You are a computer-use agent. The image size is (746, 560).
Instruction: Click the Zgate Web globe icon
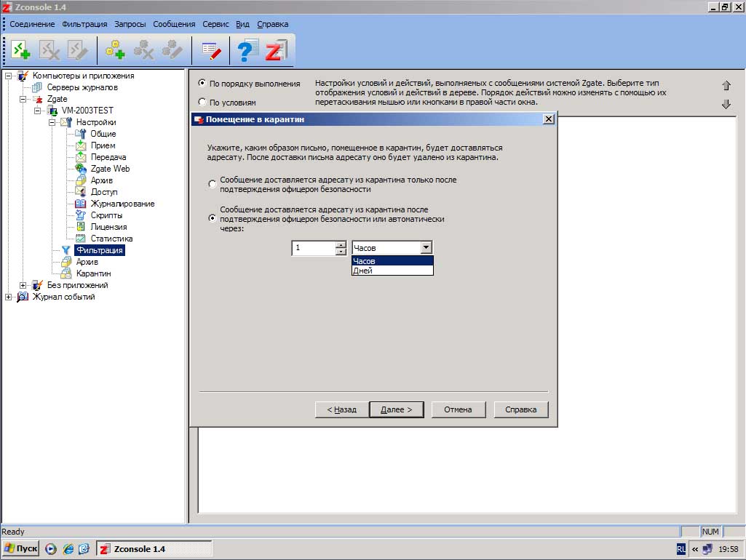tap(81, 169)
